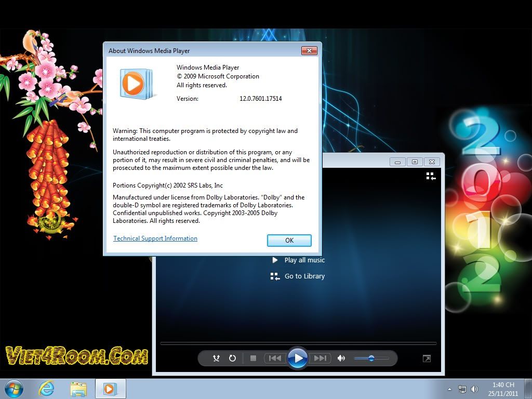Open Windows Explorer from the taskbar

[78, 389]
